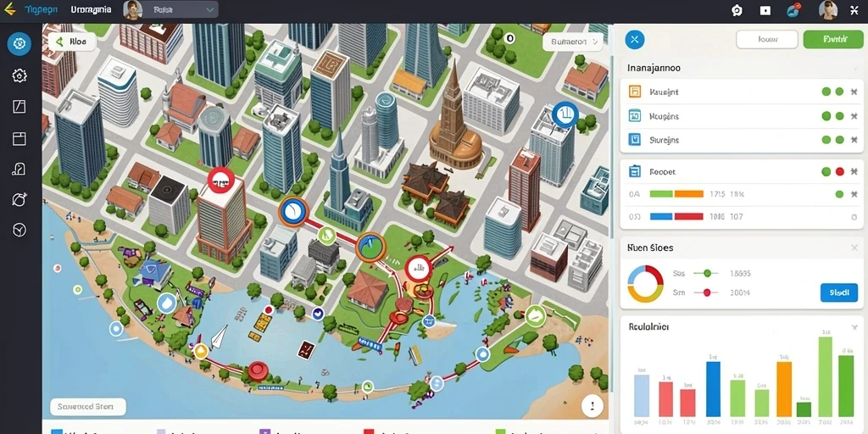Screen dimensions: 868x434
Task: Click the yellow back arrow in top bar
Action: pos(9,9)
